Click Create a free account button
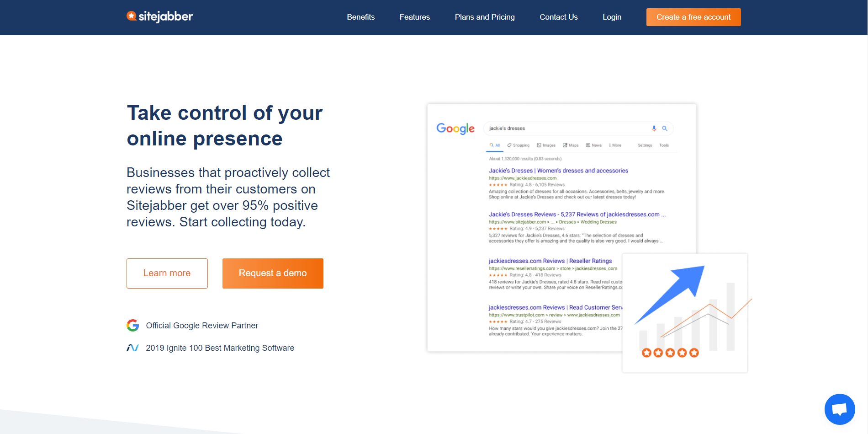Screen dimensions: 868x434 click(693, 17)
